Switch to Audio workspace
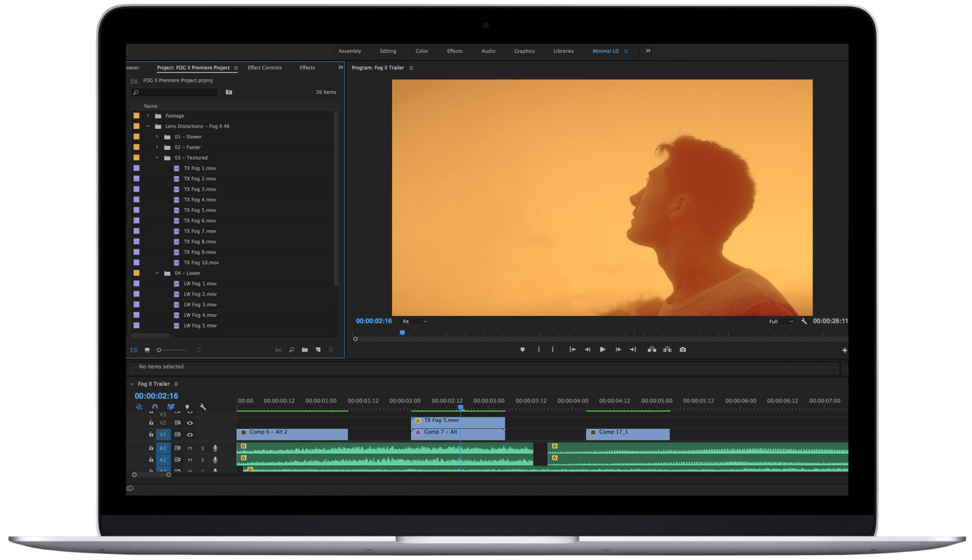The image size is (972, 560). 488,51
